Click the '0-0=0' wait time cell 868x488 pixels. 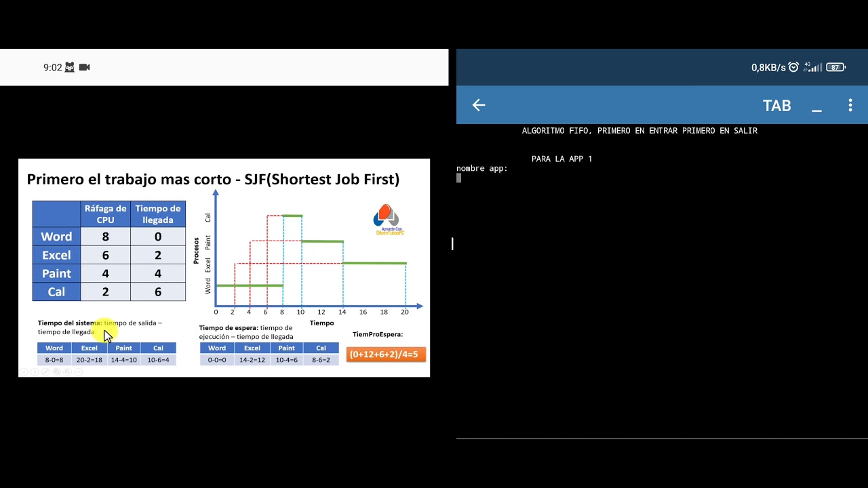[x=217, y=360]
